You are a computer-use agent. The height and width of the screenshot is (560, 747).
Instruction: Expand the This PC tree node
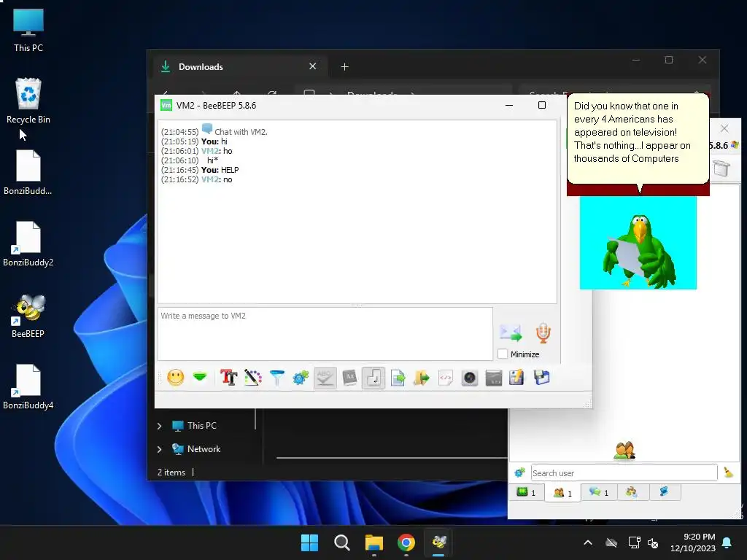coord(160,426)
